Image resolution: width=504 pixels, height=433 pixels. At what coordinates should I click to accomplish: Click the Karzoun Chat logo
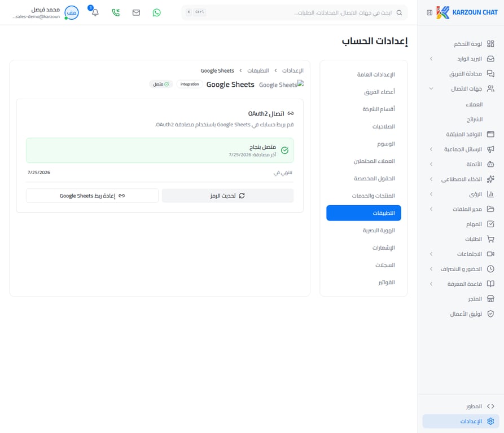pos(467,12)
